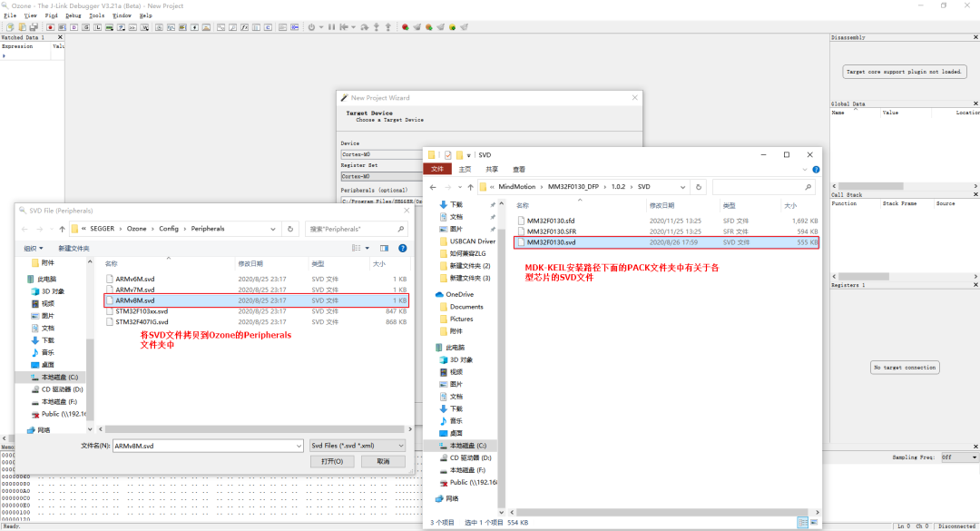The width and height of the screenshot is (980, 531).
Task: Click the fx functions window toolbar icon
Action: point(244,27)
